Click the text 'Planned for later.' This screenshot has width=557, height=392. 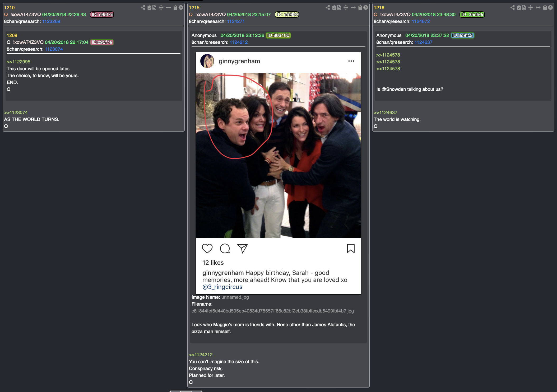207,375
